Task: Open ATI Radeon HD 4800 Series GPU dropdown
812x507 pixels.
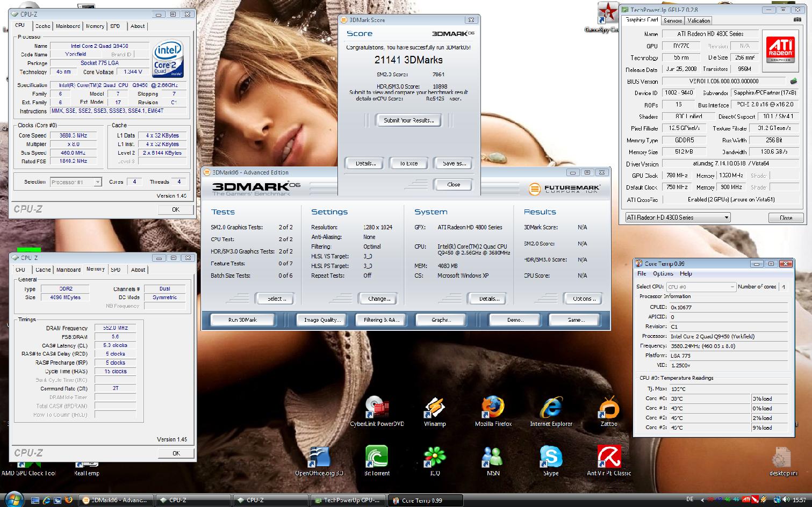Action: pos(678,218)
